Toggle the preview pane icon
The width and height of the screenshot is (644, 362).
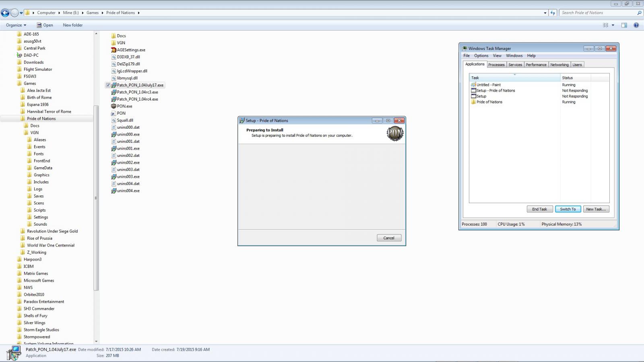[x=624, y=25]
